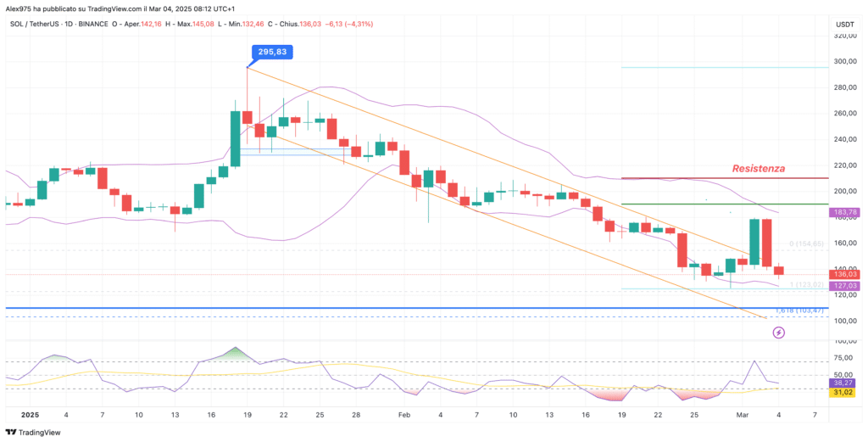Click the purple lightning bolt event icon
Image resolution: width=868 pixels, height=442 pixels.
(779, 333)
